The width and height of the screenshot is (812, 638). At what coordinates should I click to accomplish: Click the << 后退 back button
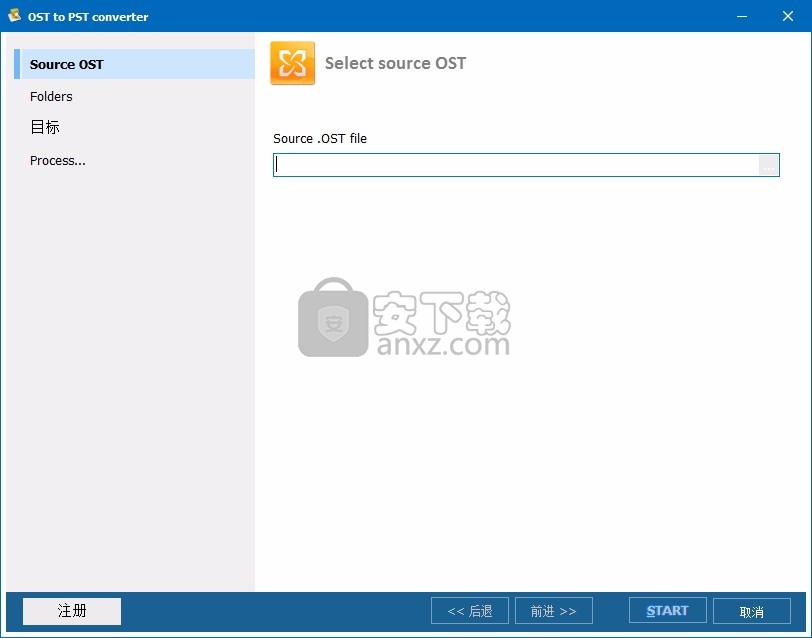tap(470, 611)
